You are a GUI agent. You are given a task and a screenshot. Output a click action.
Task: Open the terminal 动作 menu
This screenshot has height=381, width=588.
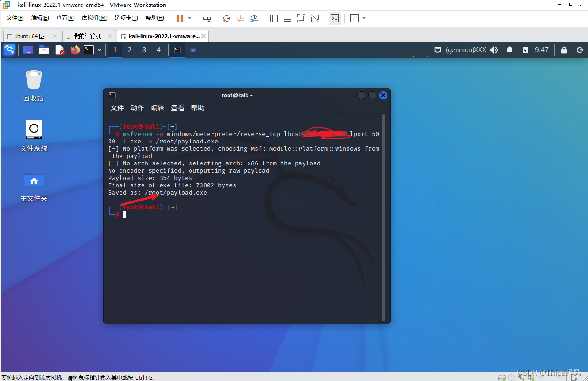pyautogui.click(x=137, y=108)
